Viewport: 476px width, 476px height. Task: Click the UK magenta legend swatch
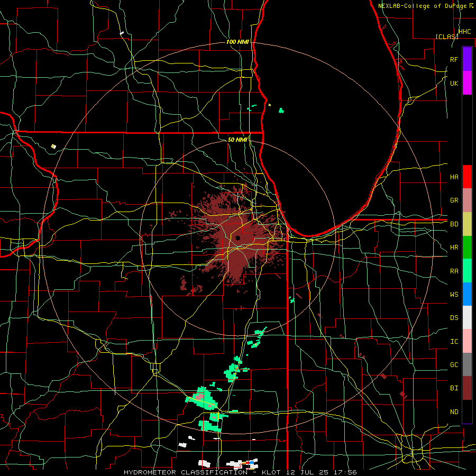click(467, 83)
